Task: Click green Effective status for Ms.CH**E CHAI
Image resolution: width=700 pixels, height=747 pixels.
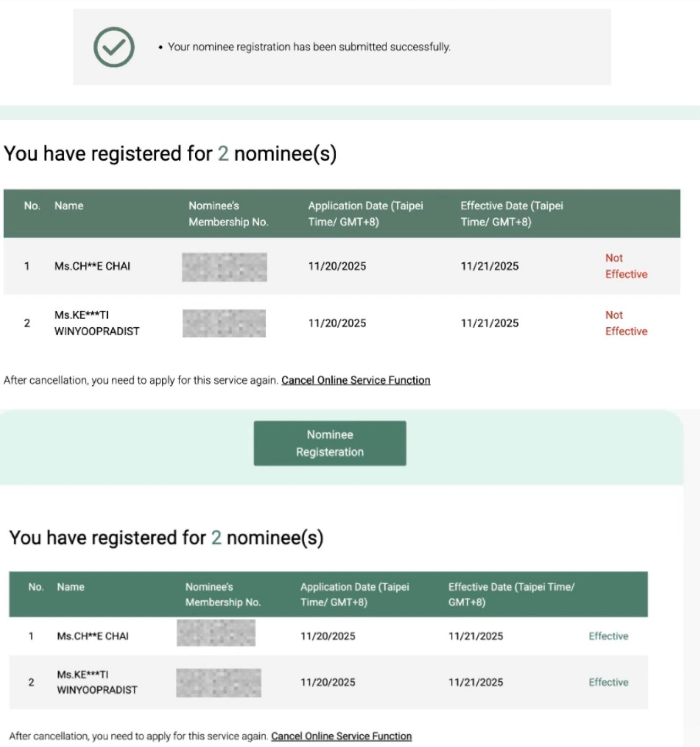Action: (608, 636)
